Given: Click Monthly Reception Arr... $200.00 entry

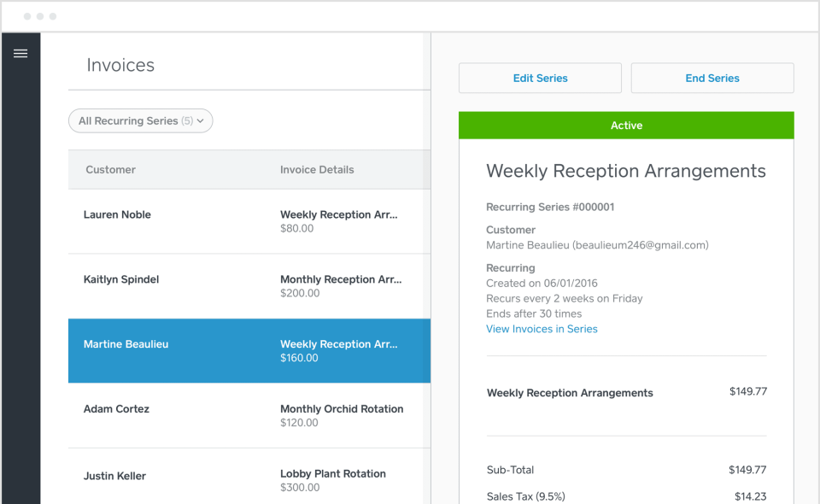Looking at the screenshot, I should click(341, 286).
